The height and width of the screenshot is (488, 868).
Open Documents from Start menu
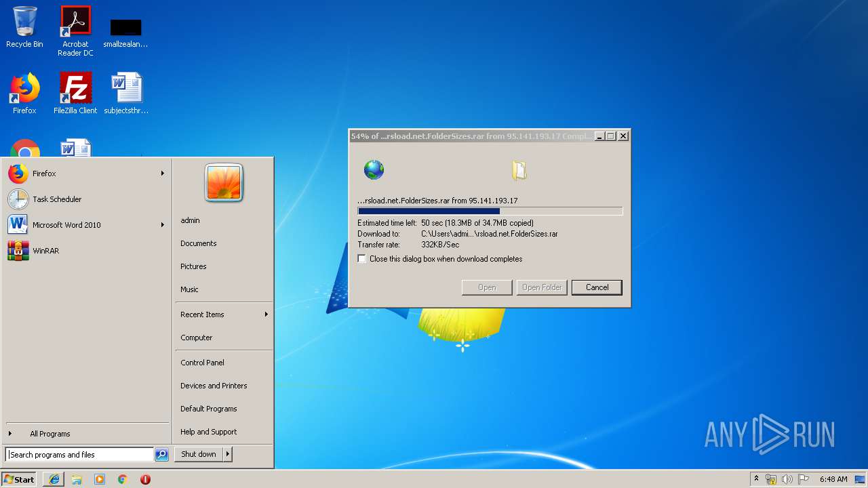pyautogui.click(x=199, y=243)
